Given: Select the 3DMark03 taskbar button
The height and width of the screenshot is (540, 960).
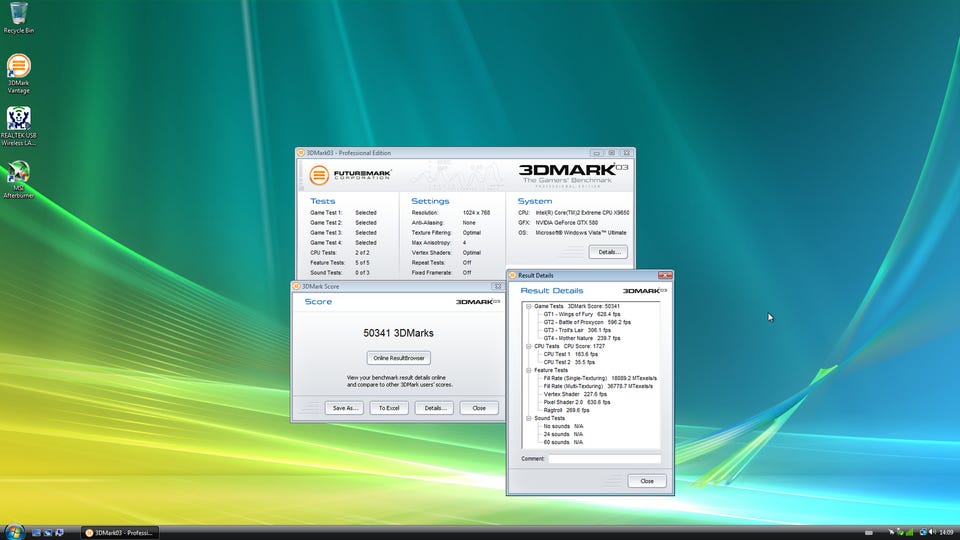Looking at the screenshot, I should point(119,533).
